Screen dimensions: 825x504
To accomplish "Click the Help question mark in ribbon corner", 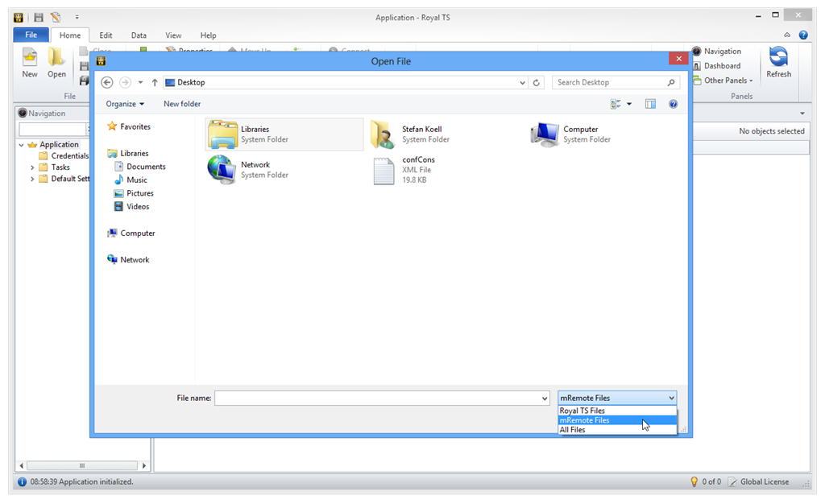I will [x=803, y=35].
